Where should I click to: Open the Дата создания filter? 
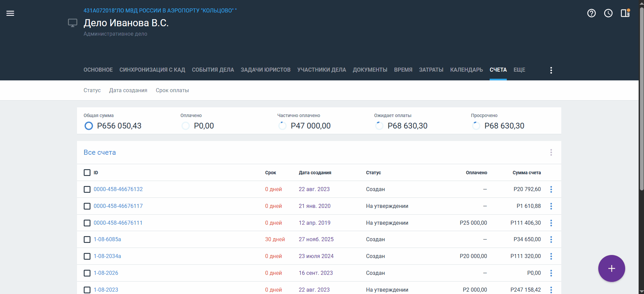128,90
